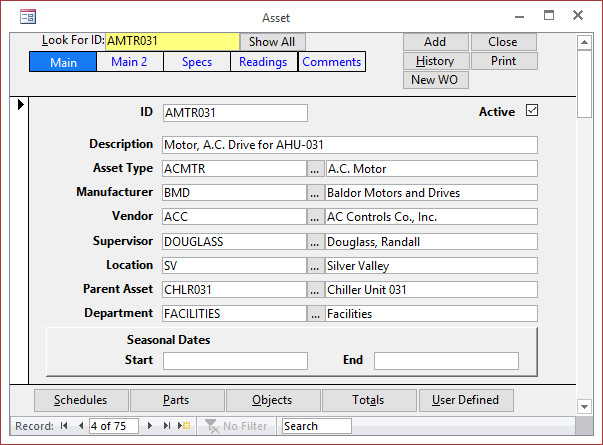This screenshot has width=603, height=445.
Task: Click the History button
Action: pos(435,61)
